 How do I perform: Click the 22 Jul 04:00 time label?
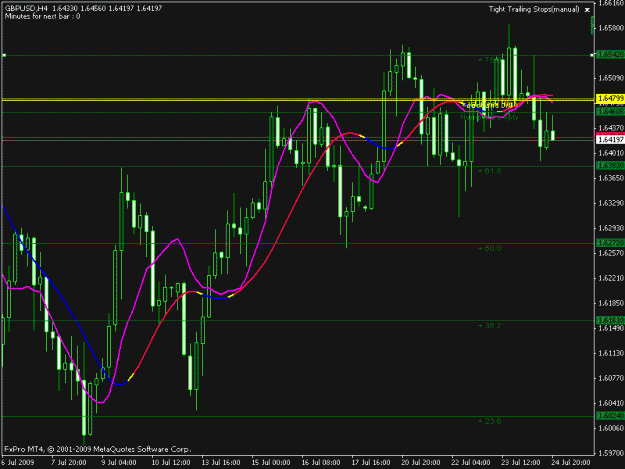(x=471, y=463)
